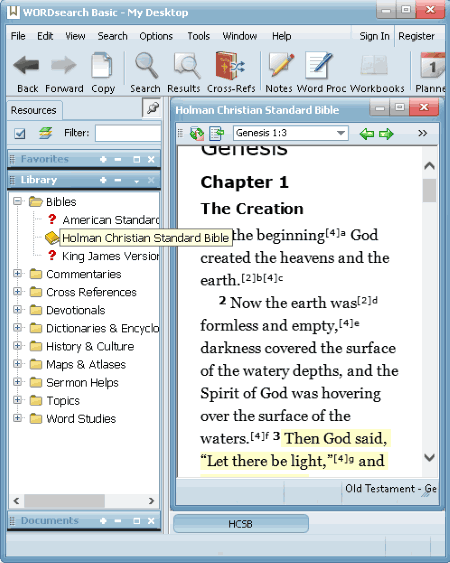
Task: Select the Resources tab
Action: [x=34, y=110]
